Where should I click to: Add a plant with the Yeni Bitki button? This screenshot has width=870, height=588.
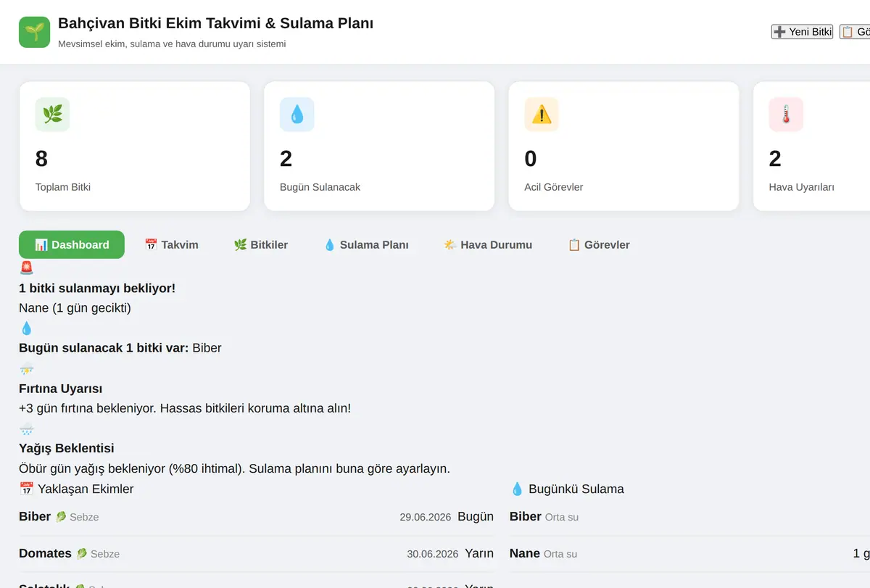coord(802,32)
